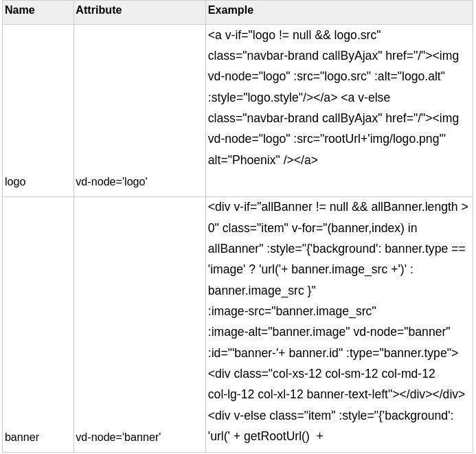This screenshot has height=454, width=476.
Task: Click the :image-src="banner.image_src" line
Action: click(292, 311)
